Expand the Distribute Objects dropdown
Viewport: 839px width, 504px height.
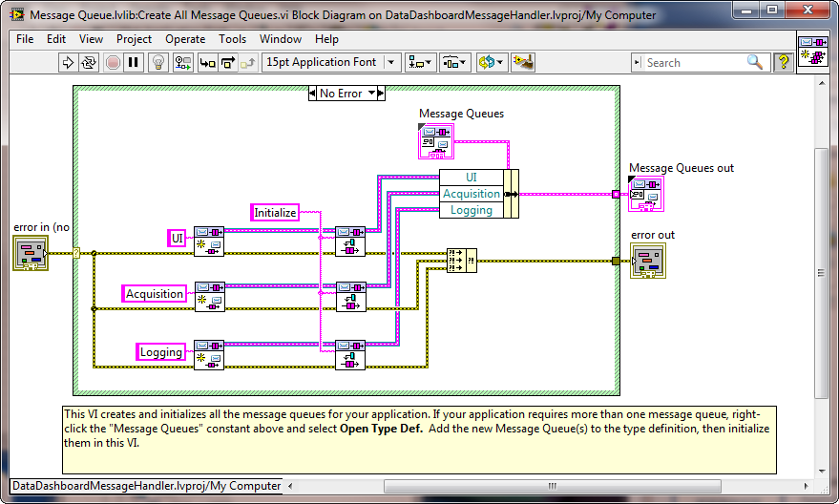click(x=453, y=62)
